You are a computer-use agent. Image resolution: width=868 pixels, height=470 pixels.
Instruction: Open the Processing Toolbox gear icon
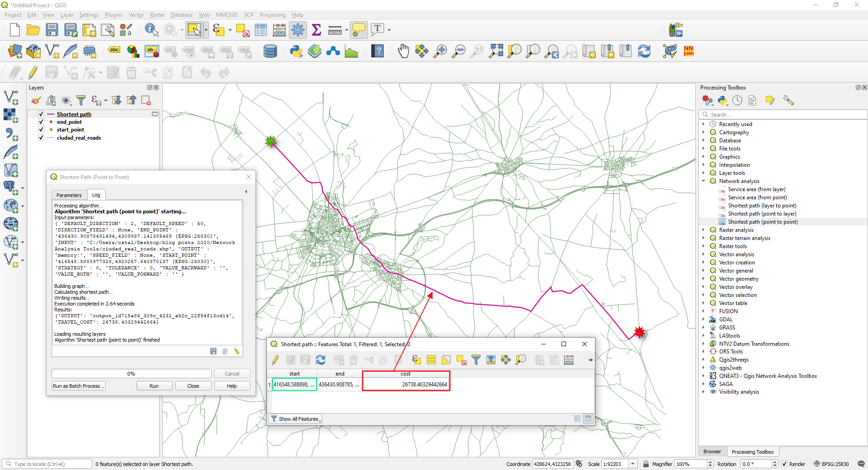(x=298, y=30)
